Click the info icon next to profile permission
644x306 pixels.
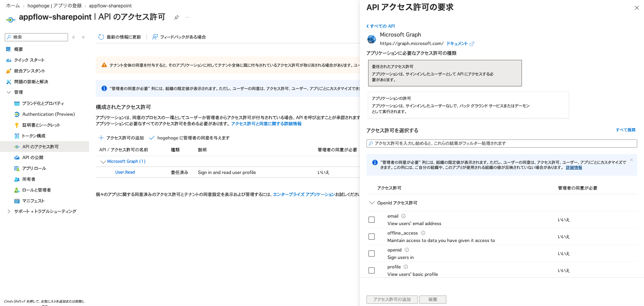pos(406,267)
